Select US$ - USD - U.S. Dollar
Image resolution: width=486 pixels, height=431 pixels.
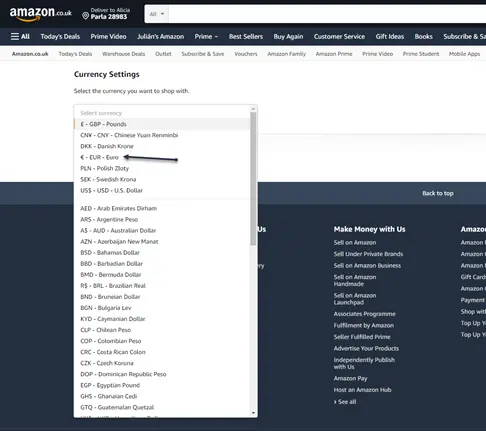pos(162,190)
